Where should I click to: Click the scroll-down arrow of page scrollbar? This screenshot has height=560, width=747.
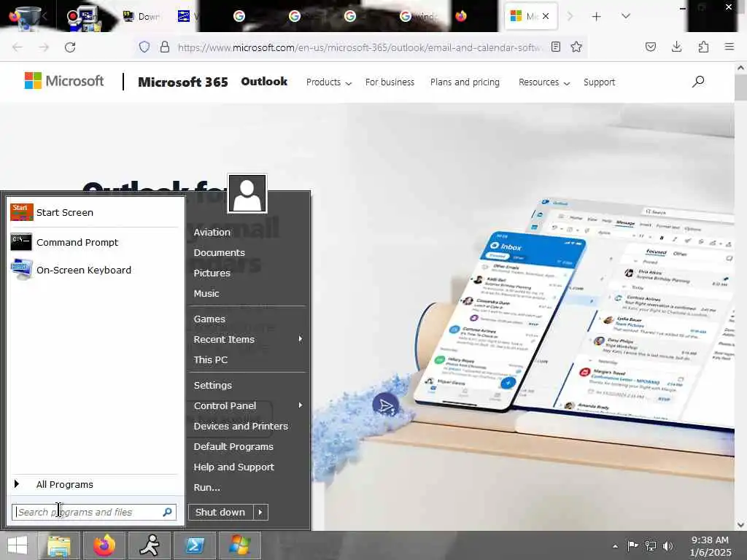pyautogui.click(x=740, y=525)
